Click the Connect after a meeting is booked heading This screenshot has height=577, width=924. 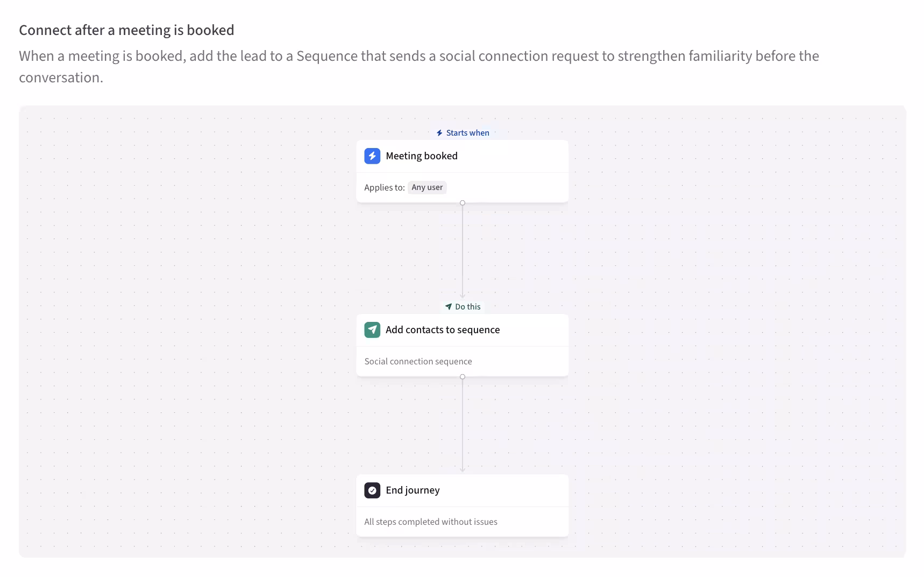(x=126, y=30)
